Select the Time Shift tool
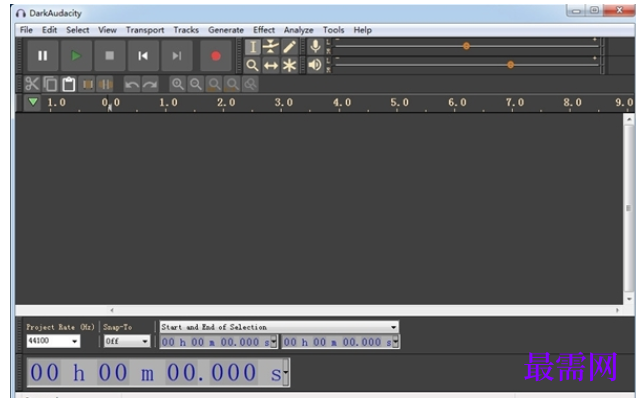 (271, 65)
